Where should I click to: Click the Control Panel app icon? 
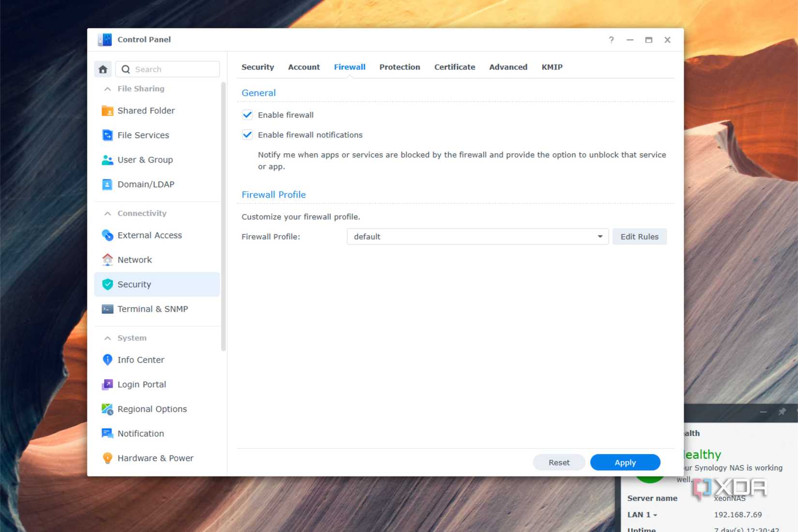[104, 40]
